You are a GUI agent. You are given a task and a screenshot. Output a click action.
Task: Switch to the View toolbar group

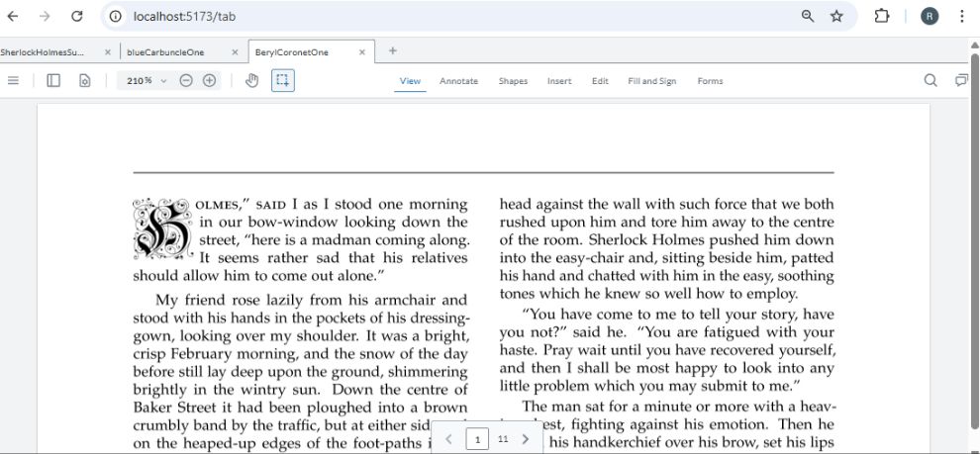410,81
